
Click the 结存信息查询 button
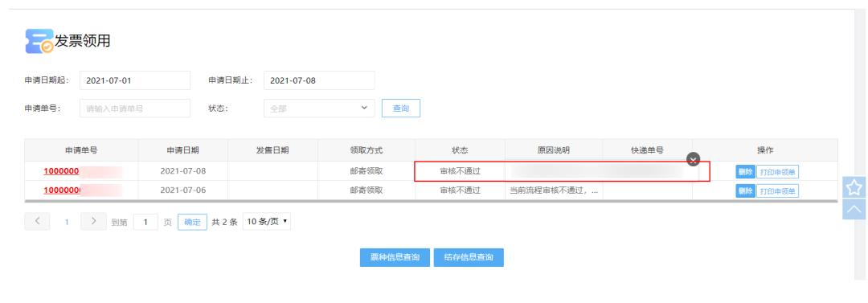(469, 257)
